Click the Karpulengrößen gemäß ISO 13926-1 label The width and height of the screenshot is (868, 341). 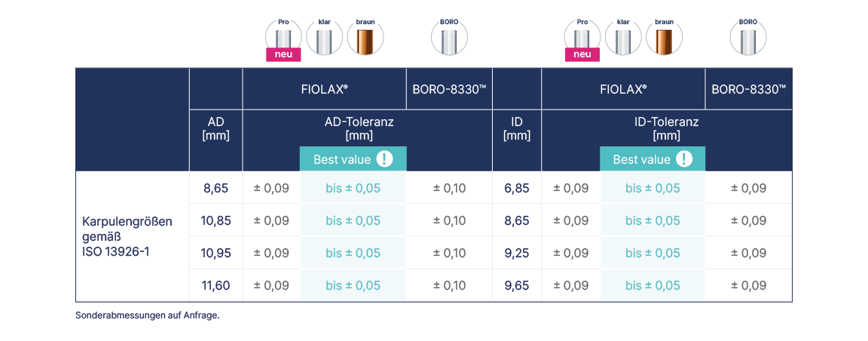click(x=127, y=236)
